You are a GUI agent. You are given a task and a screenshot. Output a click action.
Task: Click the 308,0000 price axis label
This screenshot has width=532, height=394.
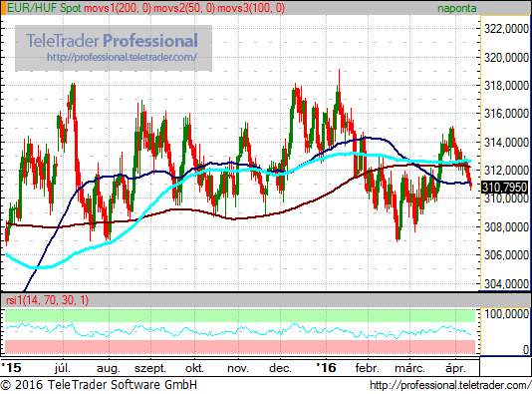[506, 226]
